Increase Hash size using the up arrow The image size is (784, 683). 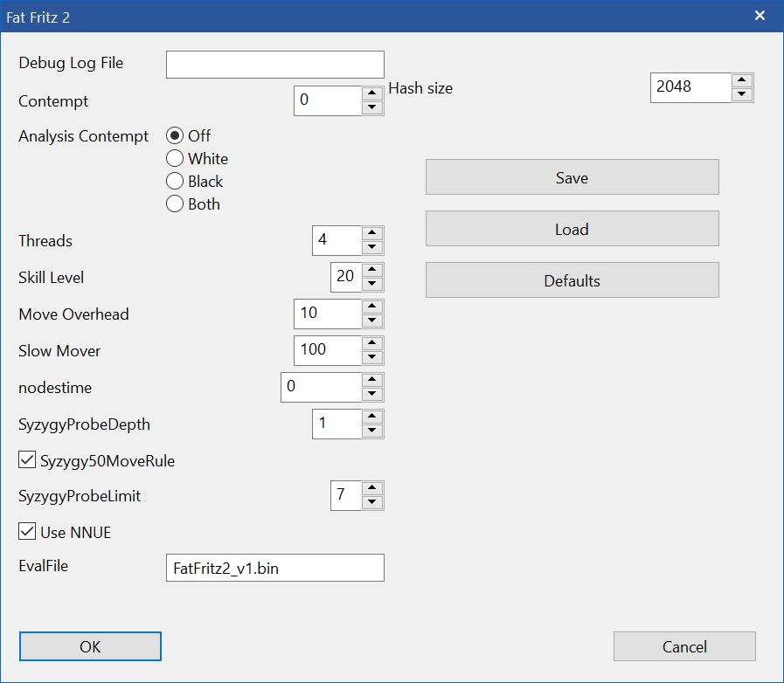(742, 79)
